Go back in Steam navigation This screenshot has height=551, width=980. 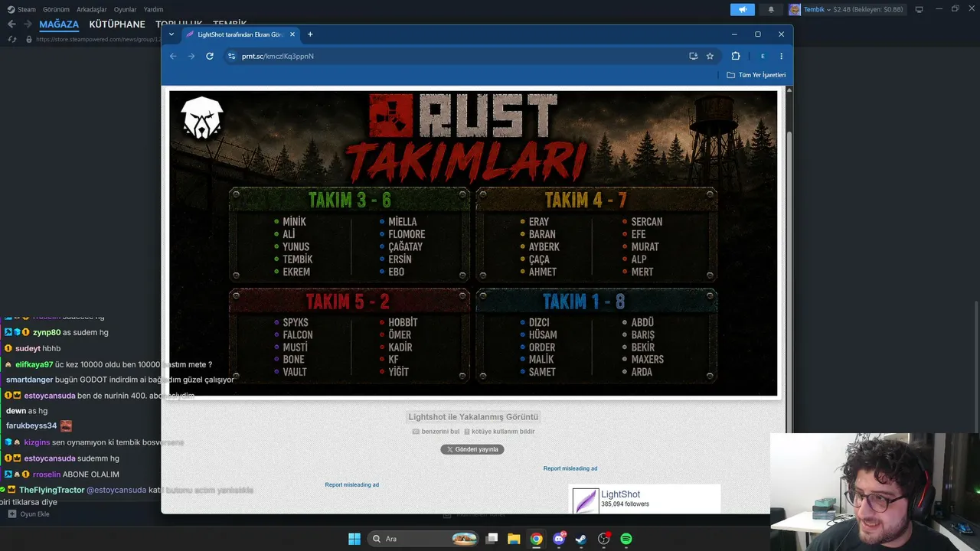click(x=11, y=24)
